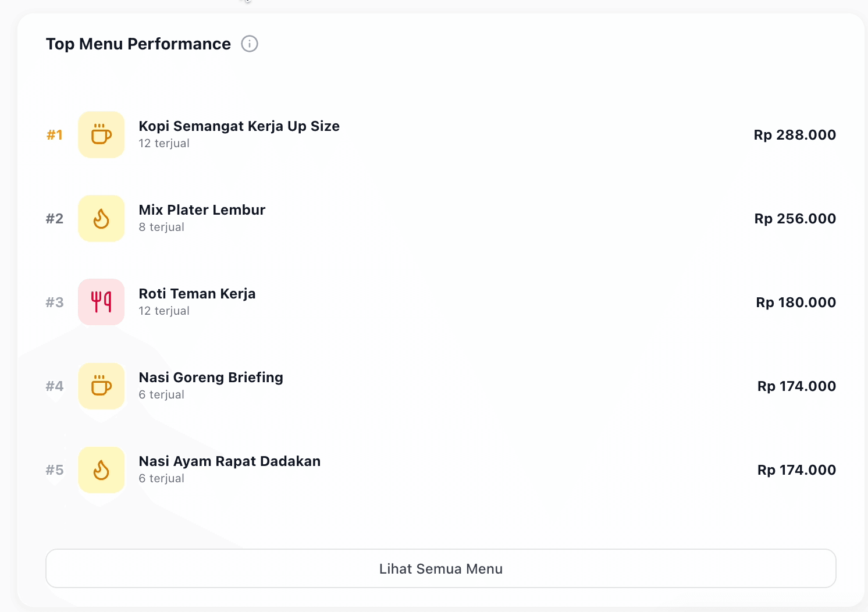The image size is (868, 612).
Task: Click the Rp 180.000 revenue value
Action: (x=795, y=303)
